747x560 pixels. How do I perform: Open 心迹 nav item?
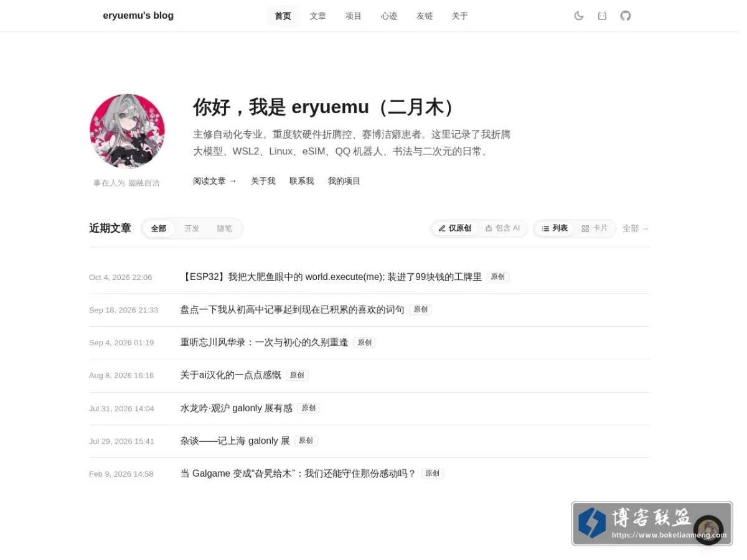pos(389,16)
